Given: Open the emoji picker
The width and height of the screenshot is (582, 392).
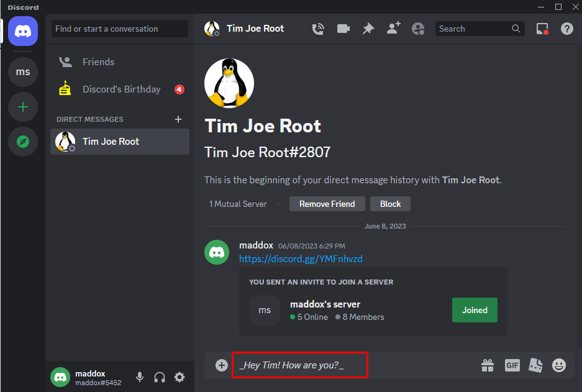Looking at the screenshot, I should coord(558,365).
